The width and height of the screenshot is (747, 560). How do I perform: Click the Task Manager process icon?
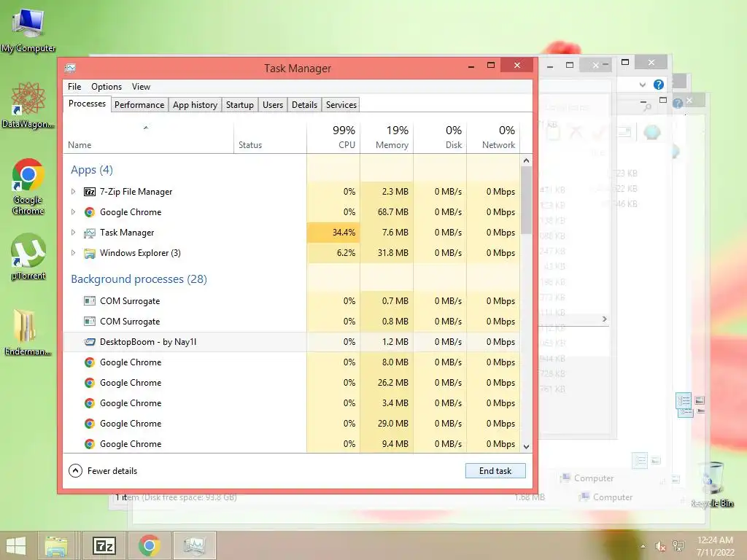point(90,233)
